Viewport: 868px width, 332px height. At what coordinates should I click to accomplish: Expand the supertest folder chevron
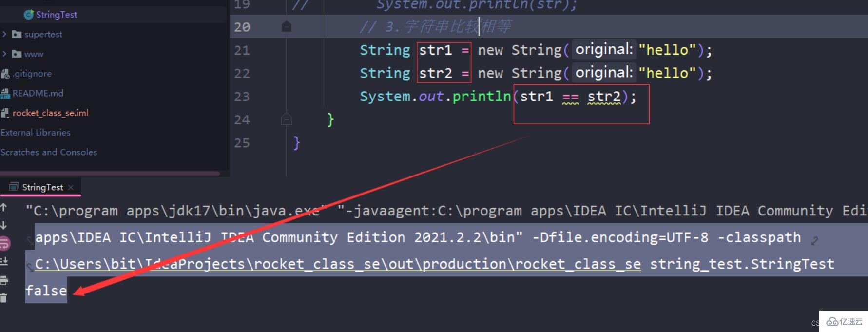click(x=4, y=34)
